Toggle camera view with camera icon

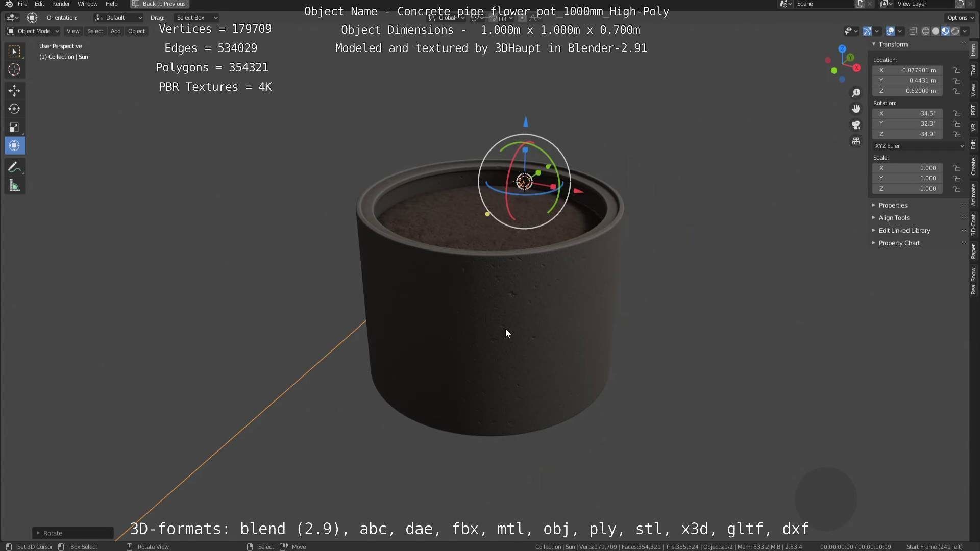tap(856, 125)
